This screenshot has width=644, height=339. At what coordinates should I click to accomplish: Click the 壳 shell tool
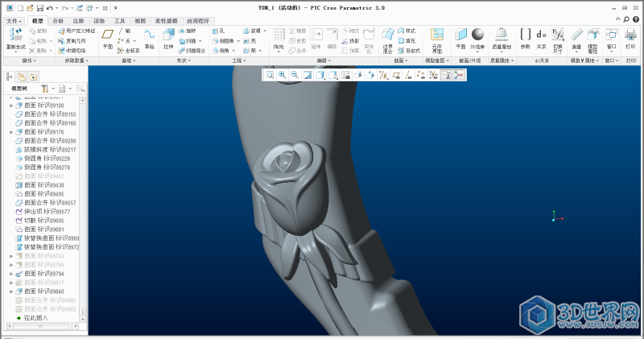click(x=250, y=41)
